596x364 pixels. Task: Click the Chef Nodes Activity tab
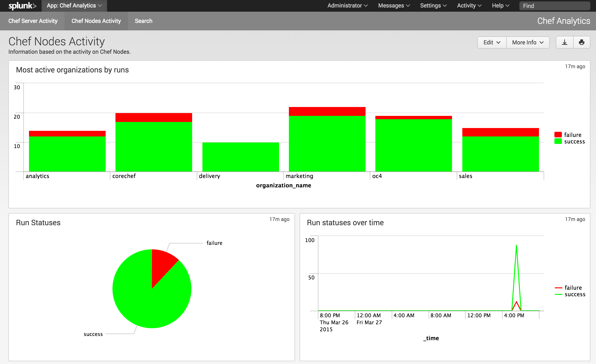pos(96,21)
